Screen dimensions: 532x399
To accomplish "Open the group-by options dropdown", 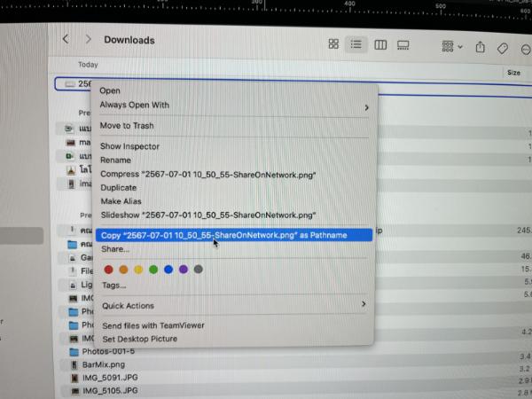I will coord(452,46).
